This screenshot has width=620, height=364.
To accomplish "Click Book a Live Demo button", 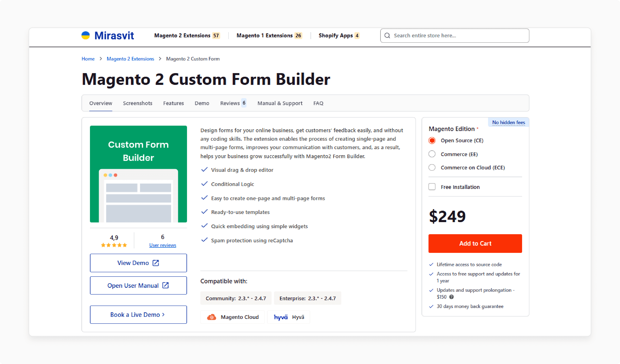I will 138,315.
